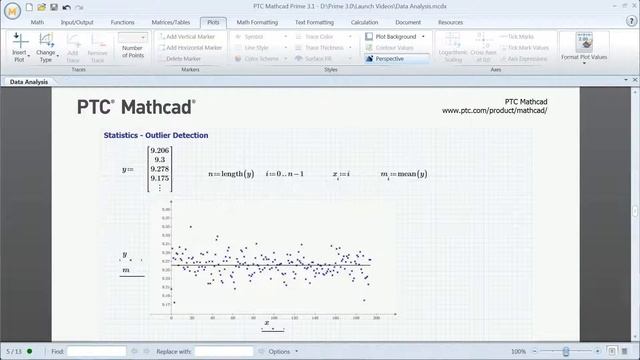The height and width of the screenshot is (360, 640).
Task: Click the replace icon beside Replace field
Action: point(261,351)
